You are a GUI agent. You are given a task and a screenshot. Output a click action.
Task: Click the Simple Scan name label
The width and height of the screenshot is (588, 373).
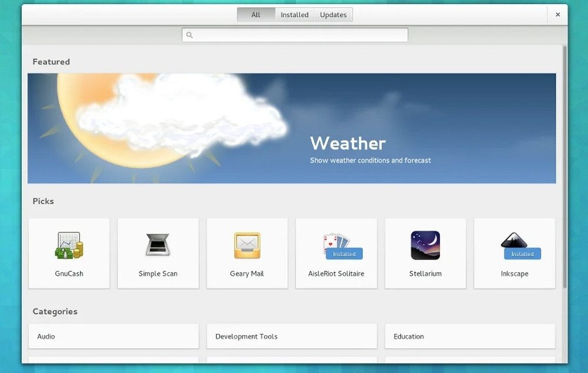pos(158,274)
